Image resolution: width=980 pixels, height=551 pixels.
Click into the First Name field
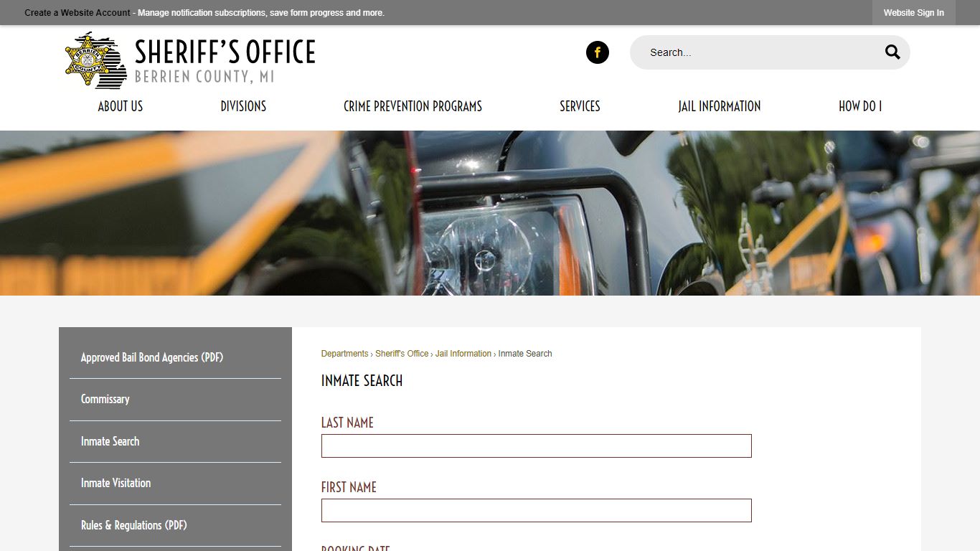(536, 510)
